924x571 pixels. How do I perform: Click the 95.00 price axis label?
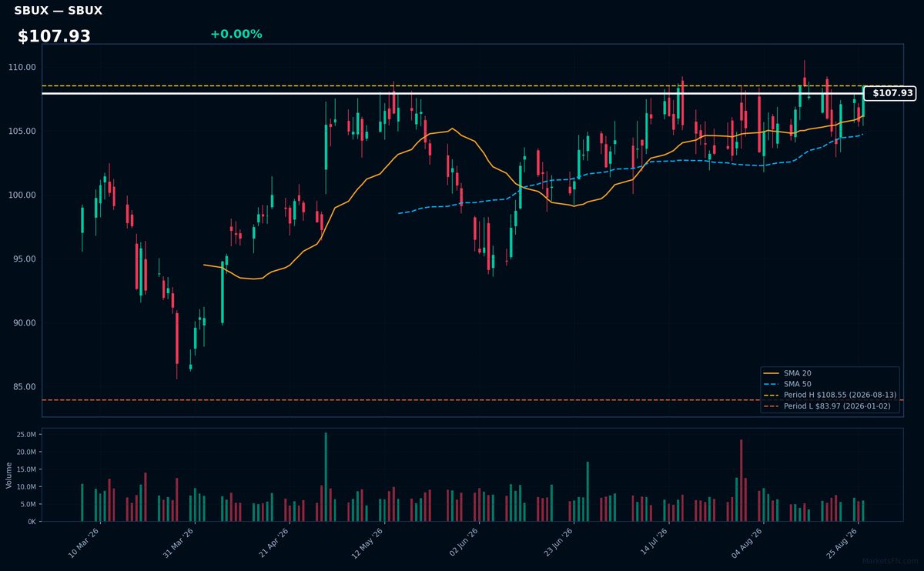(x=25, y=259)
